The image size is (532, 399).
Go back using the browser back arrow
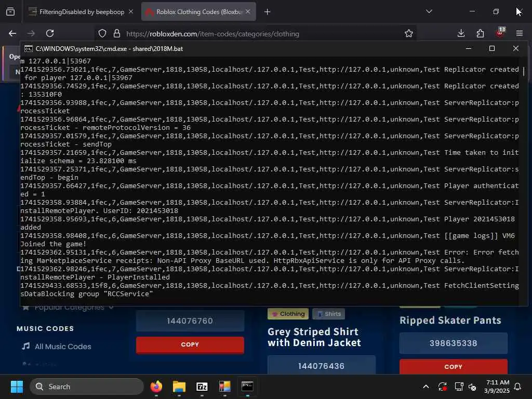click(12, 33)
